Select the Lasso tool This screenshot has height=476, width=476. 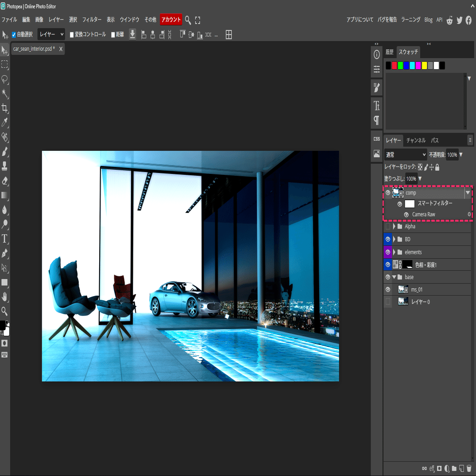5,79
